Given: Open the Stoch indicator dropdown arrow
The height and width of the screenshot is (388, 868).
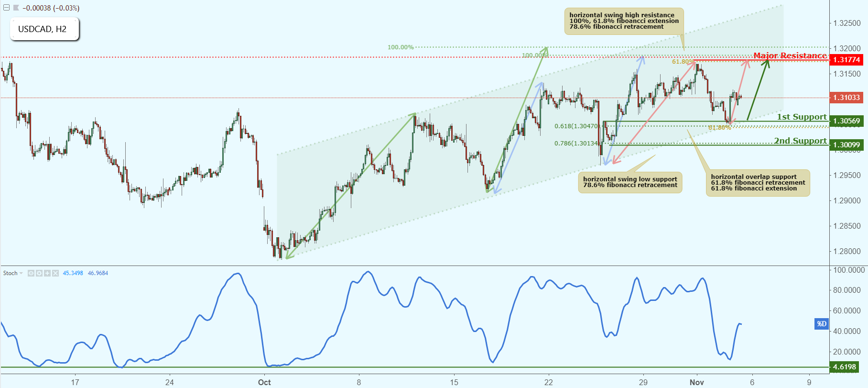Looking at the screenshot, I should tap(22, 273).
